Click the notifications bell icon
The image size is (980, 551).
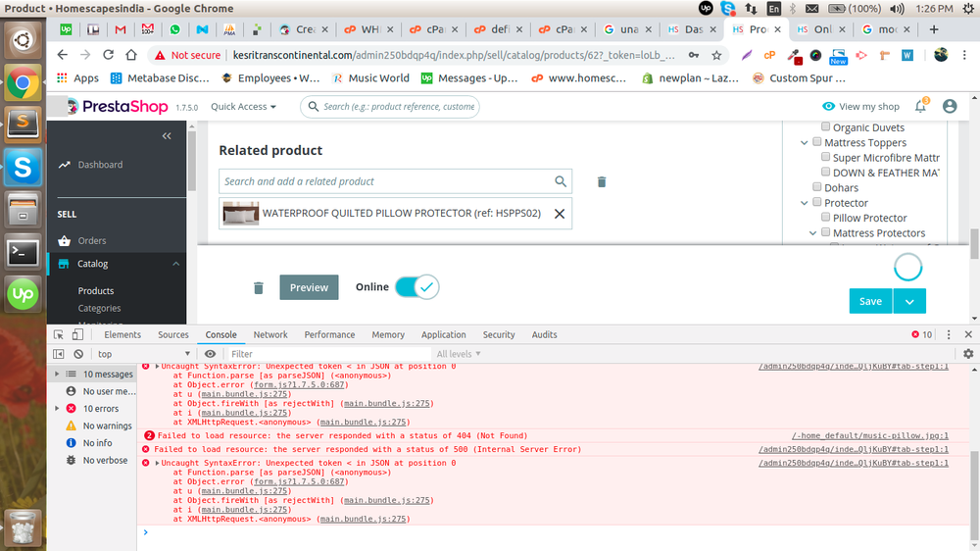[920, 106]
